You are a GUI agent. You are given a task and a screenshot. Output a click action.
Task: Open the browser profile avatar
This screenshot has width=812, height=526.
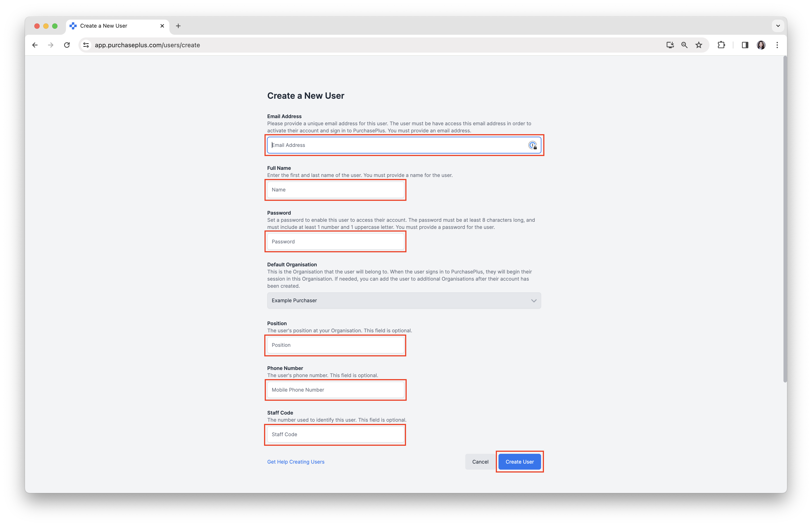click(761, 45)
